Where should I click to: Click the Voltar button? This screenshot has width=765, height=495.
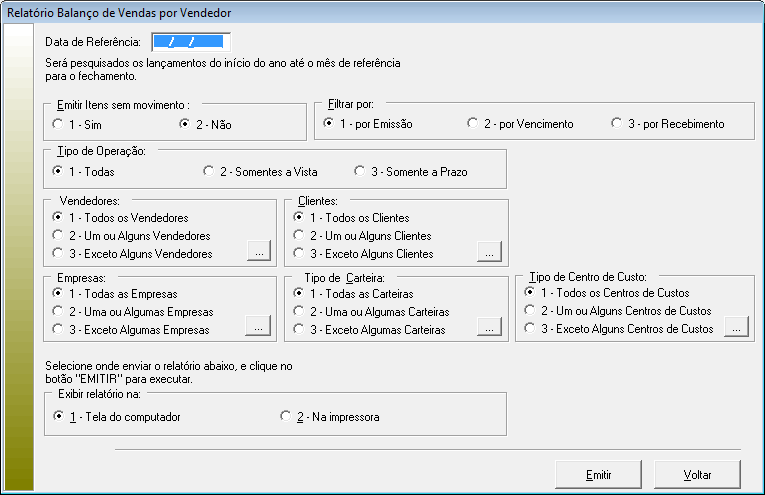(x=697, y=474)
